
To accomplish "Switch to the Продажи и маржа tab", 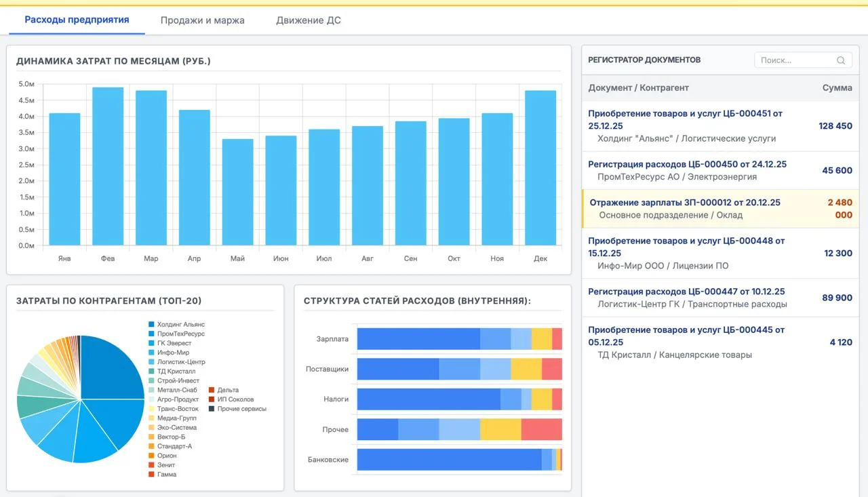I will pos(202,20).
